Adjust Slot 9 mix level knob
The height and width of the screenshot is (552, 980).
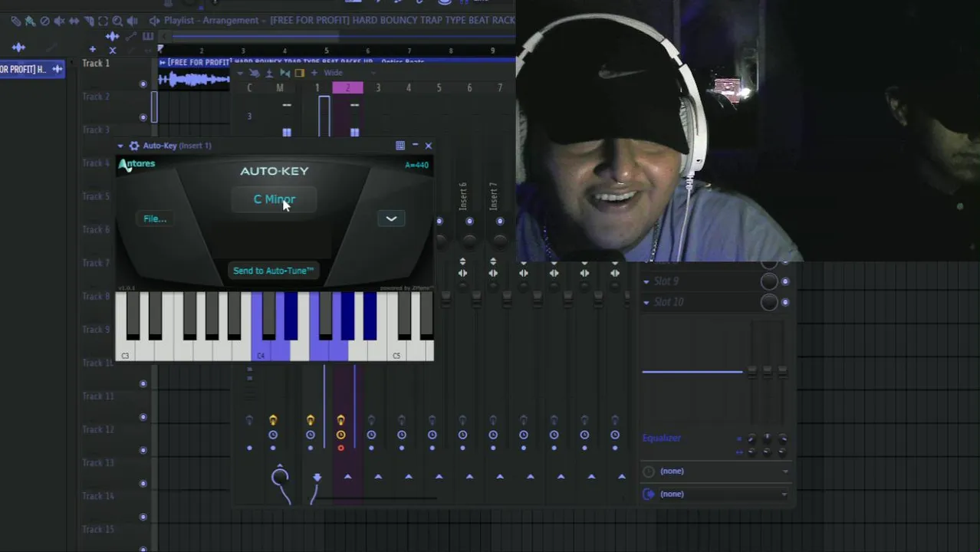pos(768,281)
